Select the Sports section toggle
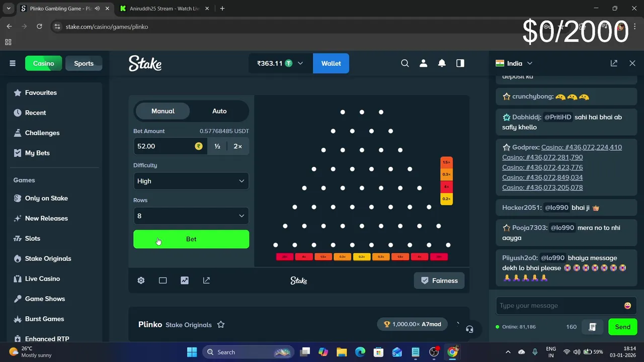Viewport: 644px width, 362px height. click(x=84, y=63)
